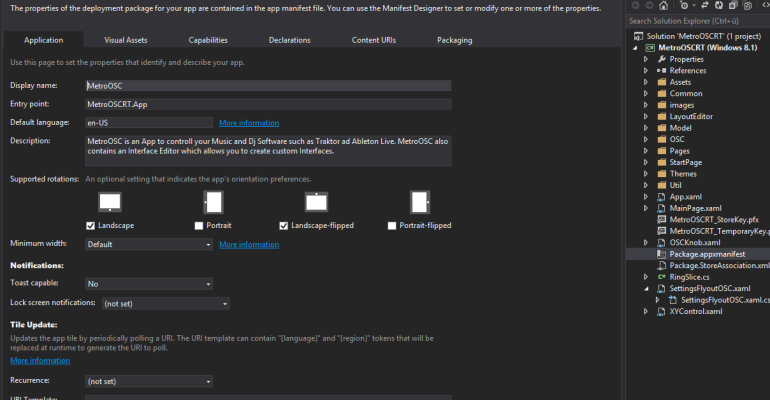This screenshot has height=400, width=770.
Task: Select the StartPage folder row
Action: [698, 162]
